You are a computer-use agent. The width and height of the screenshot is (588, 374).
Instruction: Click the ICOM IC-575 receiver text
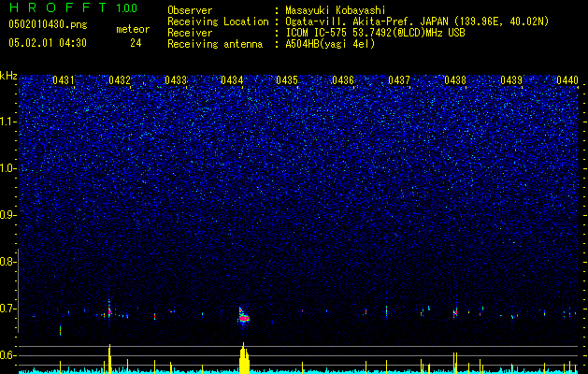375,33
